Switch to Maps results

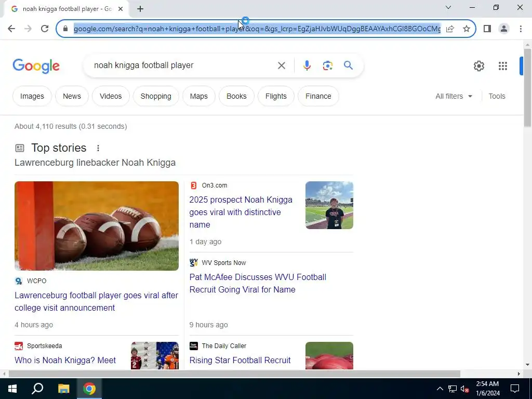pyautogui.click(x=199, y=96)
